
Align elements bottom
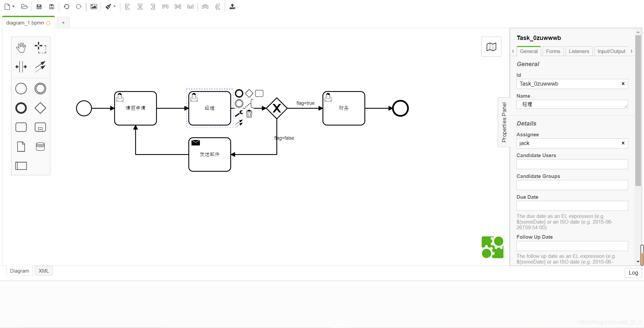click(x=191, y=7)
